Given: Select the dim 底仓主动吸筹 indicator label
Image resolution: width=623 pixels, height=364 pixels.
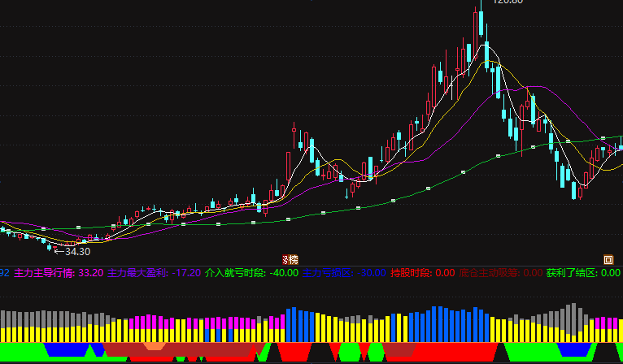Looking at the screenshot, I should [489, 273].
